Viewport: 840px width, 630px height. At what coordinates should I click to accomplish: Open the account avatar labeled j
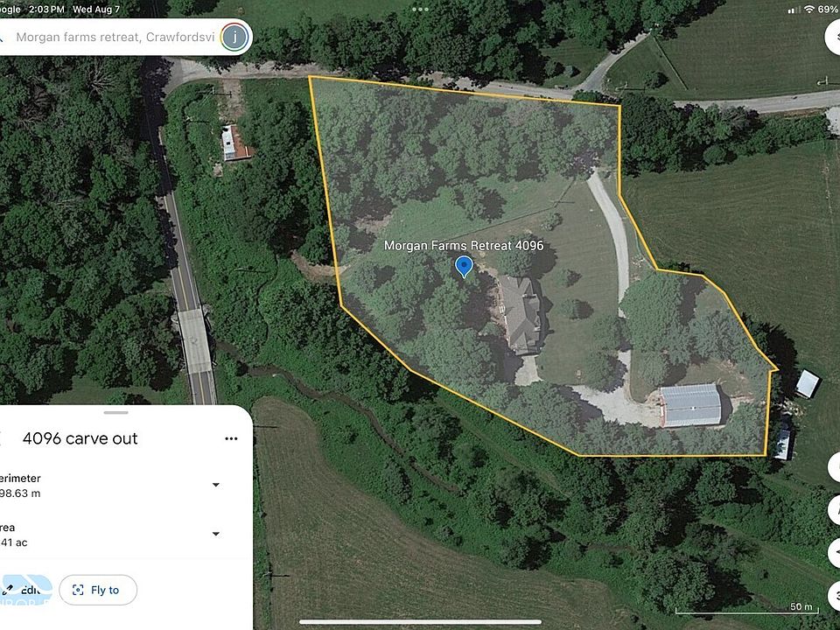(235, 37)
